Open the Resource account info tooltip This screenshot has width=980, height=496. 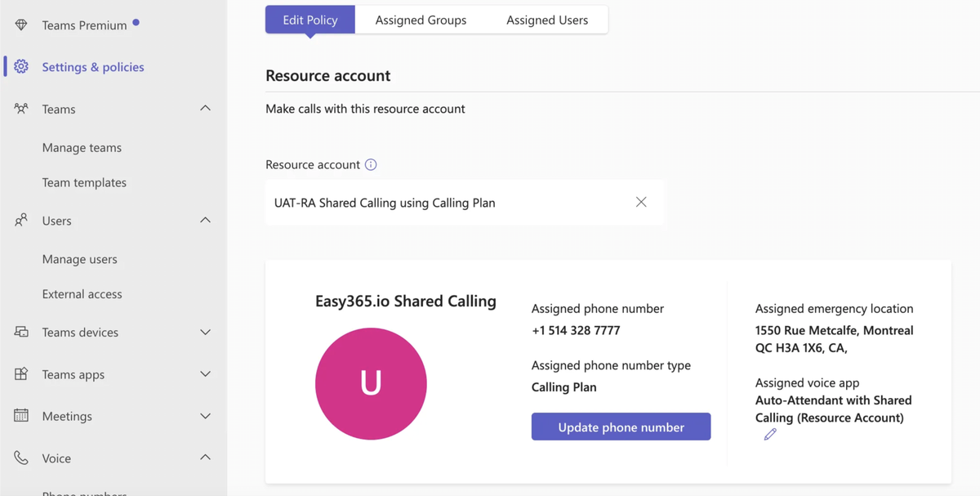tap(372, 164)
